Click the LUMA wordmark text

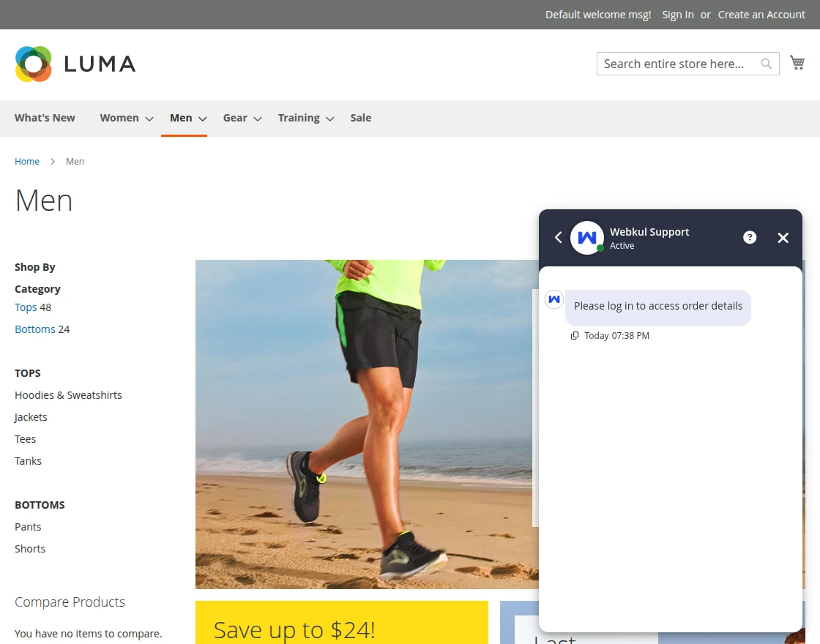coord(100,64)
